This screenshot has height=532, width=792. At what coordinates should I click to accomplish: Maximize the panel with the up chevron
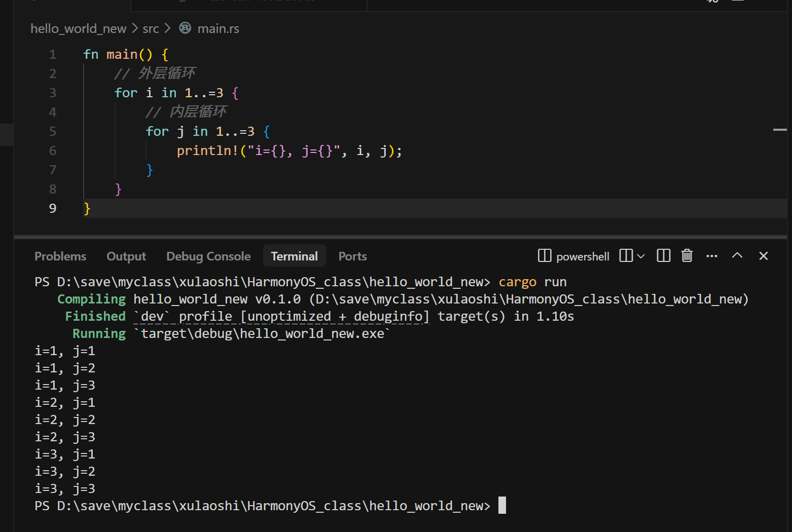pos(737,256)
